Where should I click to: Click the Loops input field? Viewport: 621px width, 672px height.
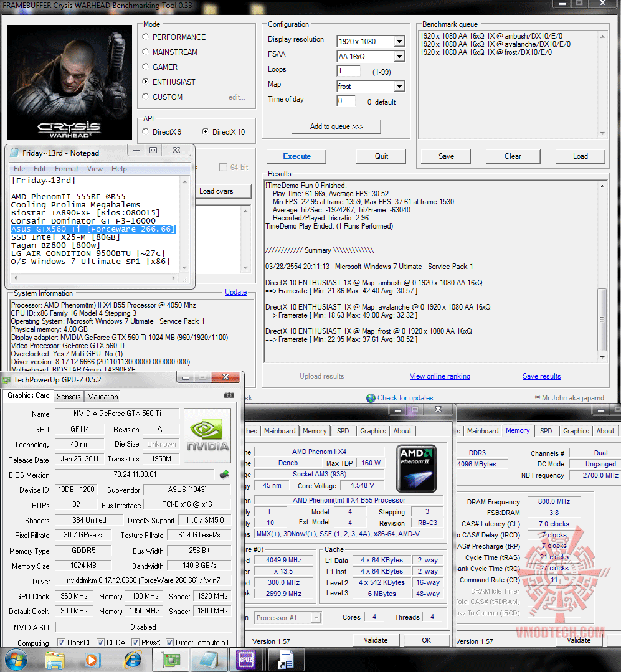coord(348,71)
